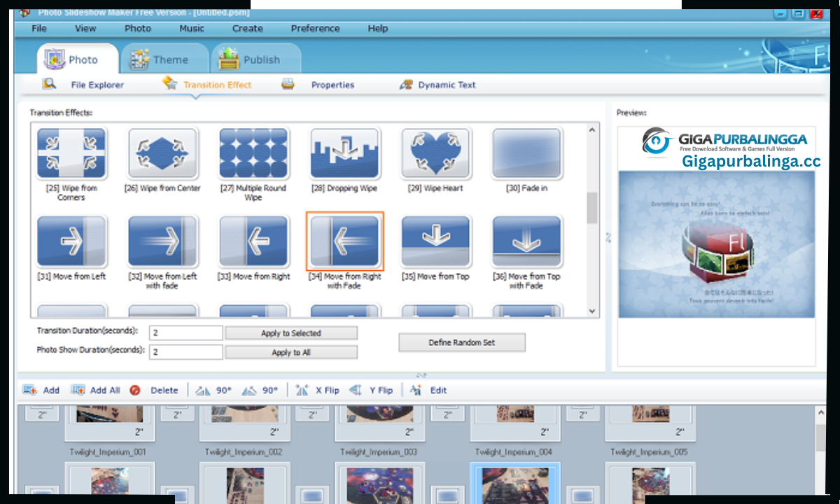The image size is (840, 504).
Task: Switch to the Theme main tab
Action: click(x=164, y=59)
